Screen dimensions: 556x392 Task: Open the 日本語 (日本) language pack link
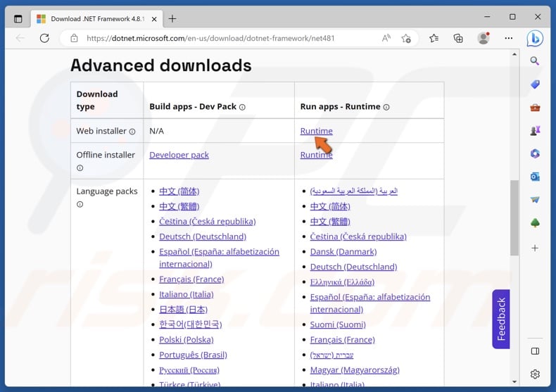tap(183, 310)
